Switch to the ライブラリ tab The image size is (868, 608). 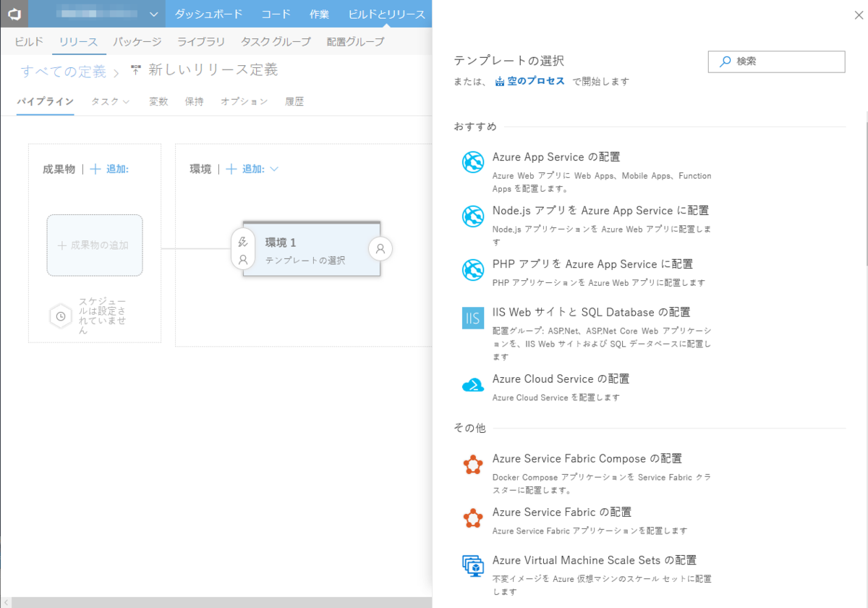(201, 42)
